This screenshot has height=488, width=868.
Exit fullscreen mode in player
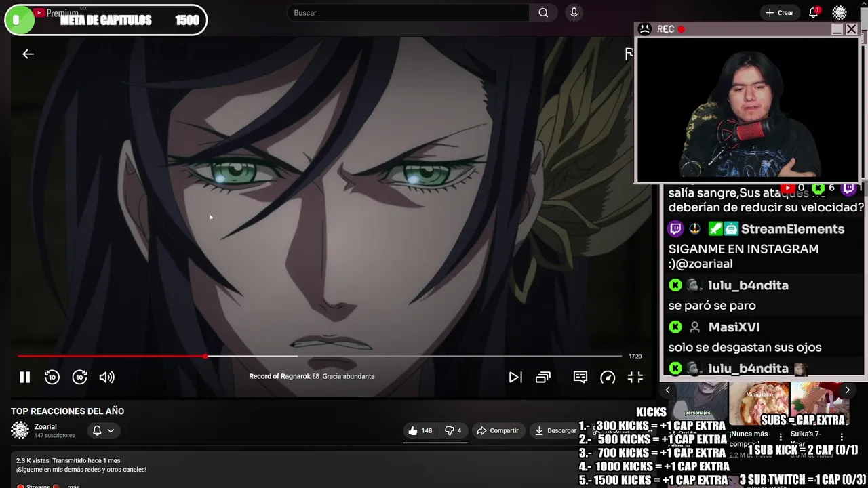(x=635, y=378)
